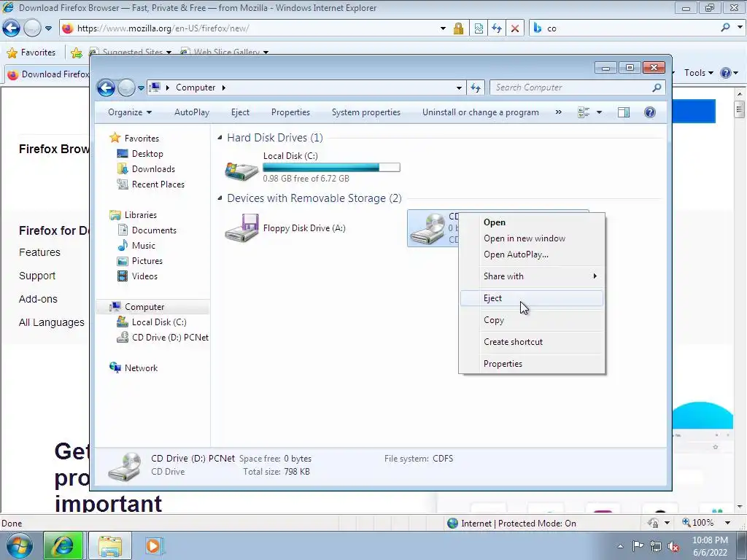Image resolution: width=747 pixels, height=560 pixels.
Task: Click Eject on Explorer toolbar
Action: [240, 112]
